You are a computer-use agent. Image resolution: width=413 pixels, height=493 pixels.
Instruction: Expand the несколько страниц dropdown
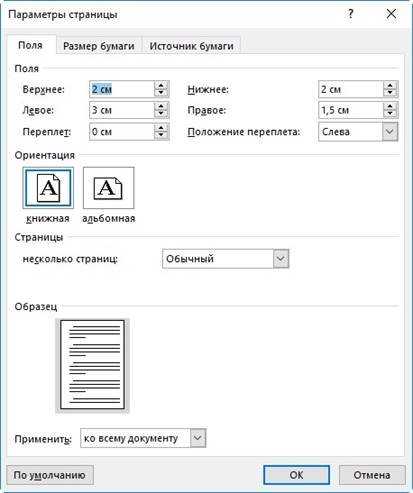[281, 259]
